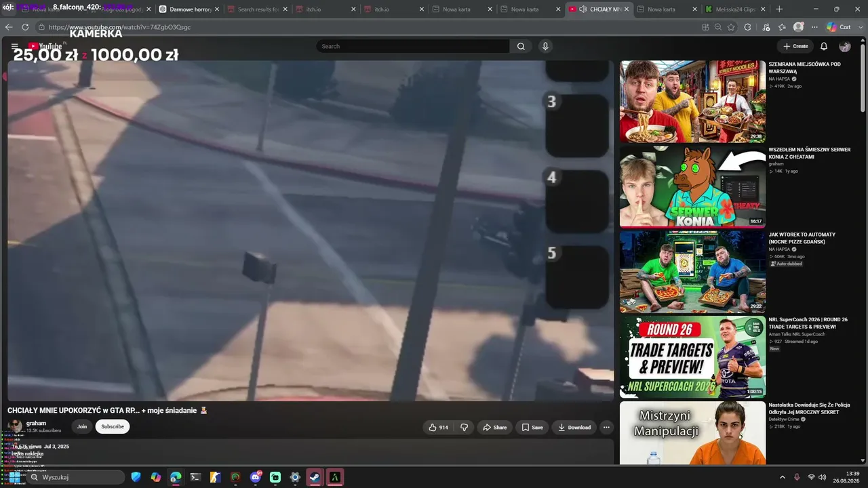Open the browser profile avatar in toolbar
The width and height of the screenshot is (868, 488).
pyautogui.click(x=799, y=27)
